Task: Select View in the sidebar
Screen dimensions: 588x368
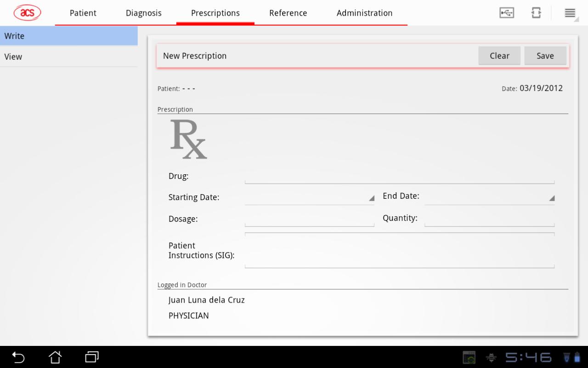Action: [x=69, y=57]
